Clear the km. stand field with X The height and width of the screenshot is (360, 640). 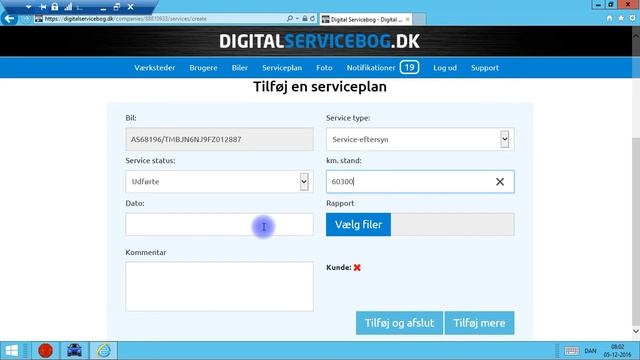click(500, 182)
